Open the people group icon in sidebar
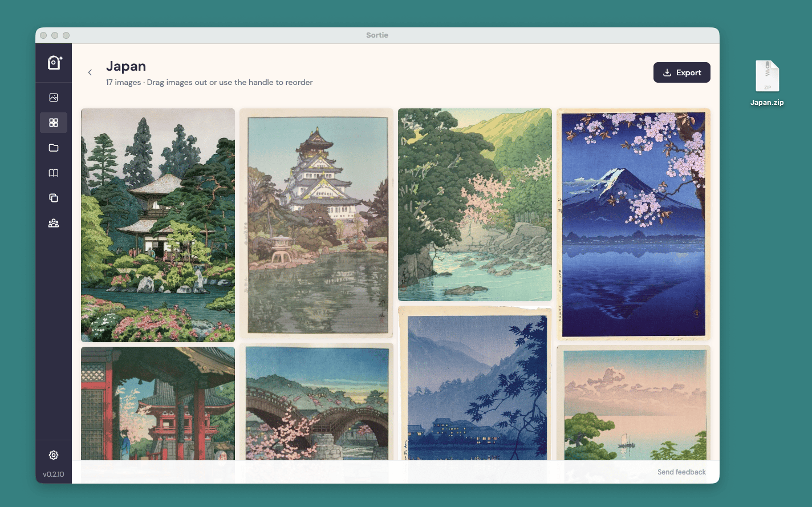 click(54, 223)
